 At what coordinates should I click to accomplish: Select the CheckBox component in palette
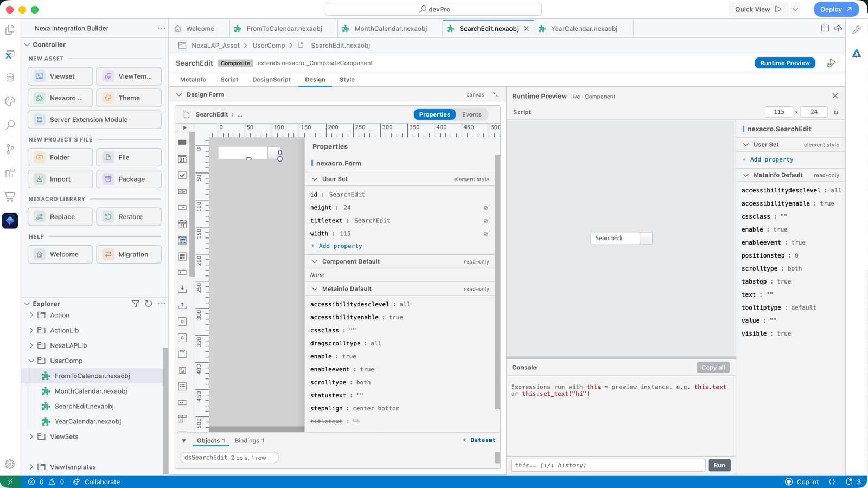[182, 175]
